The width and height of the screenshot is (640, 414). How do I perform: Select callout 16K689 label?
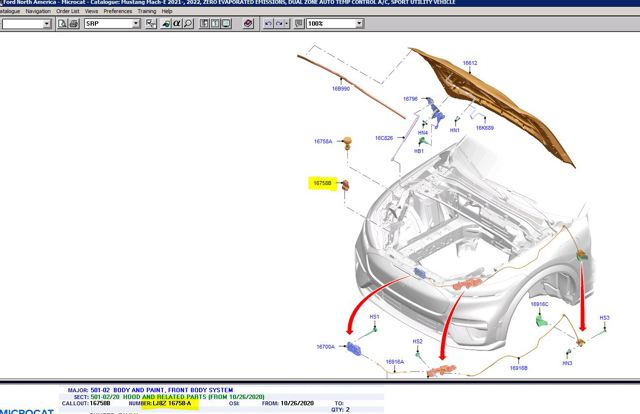pyautogui.click(x=485, y=128)
